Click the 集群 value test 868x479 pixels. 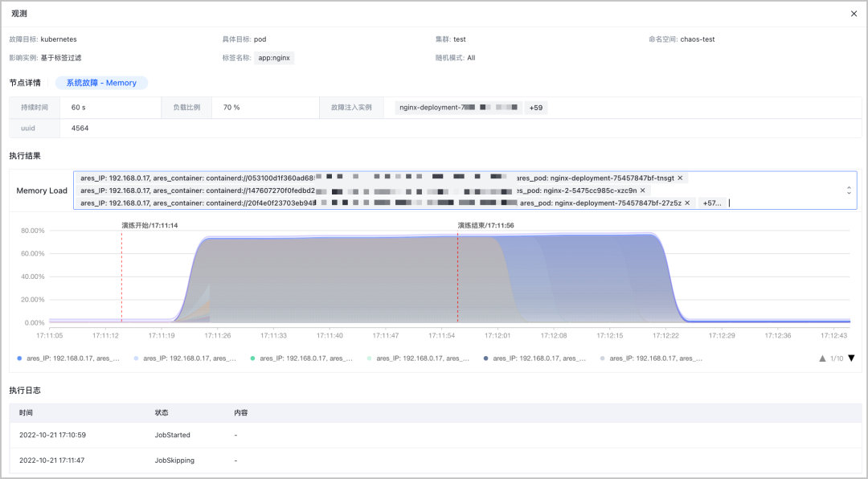(460, 39)
